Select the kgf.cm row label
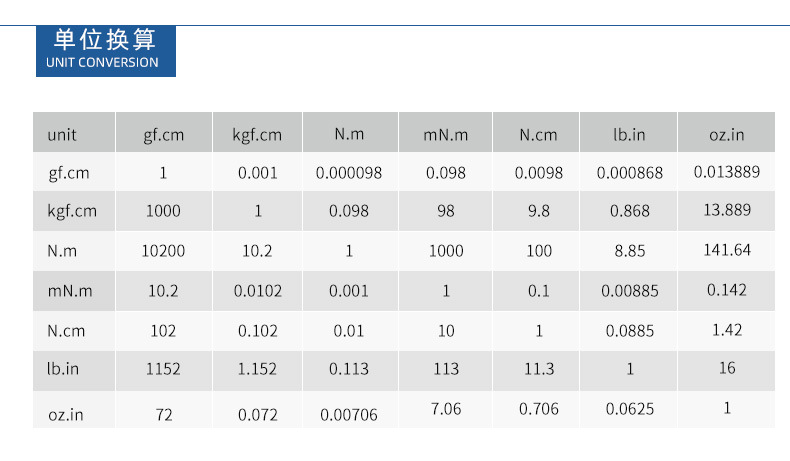Screen dimensions: 790x461 pos(74,211)
